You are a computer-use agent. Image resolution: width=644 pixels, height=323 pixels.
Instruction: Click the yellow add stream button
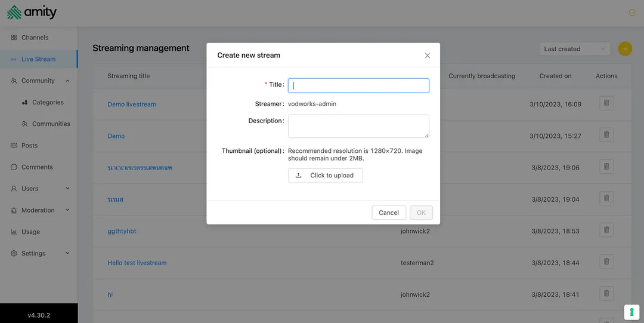(625, 49)
